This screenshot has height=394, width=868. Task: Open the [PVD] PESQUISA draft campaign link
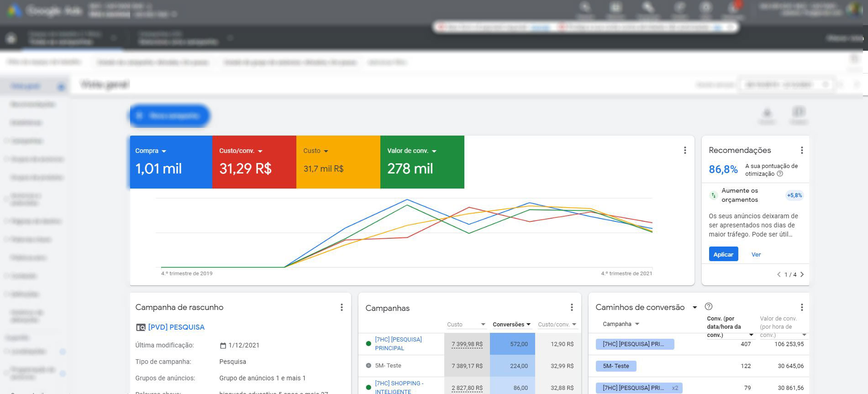(x=176, y=327)
